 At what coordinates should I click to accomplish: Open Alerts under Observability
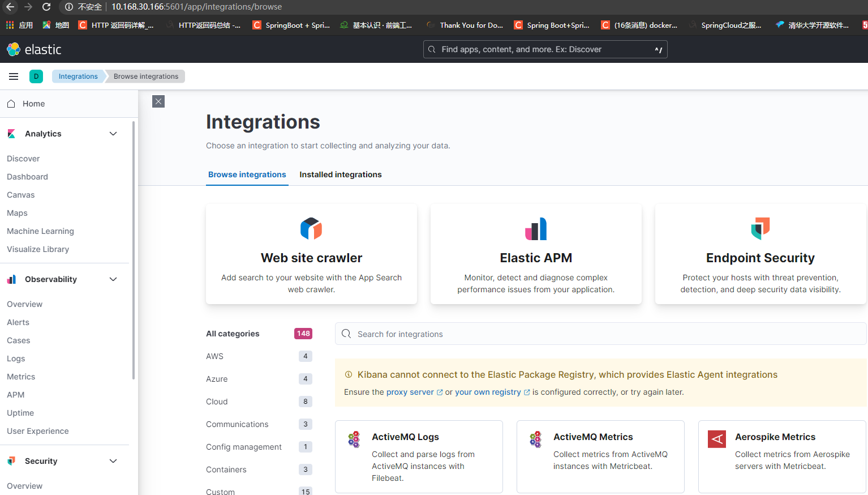point(18,322)
